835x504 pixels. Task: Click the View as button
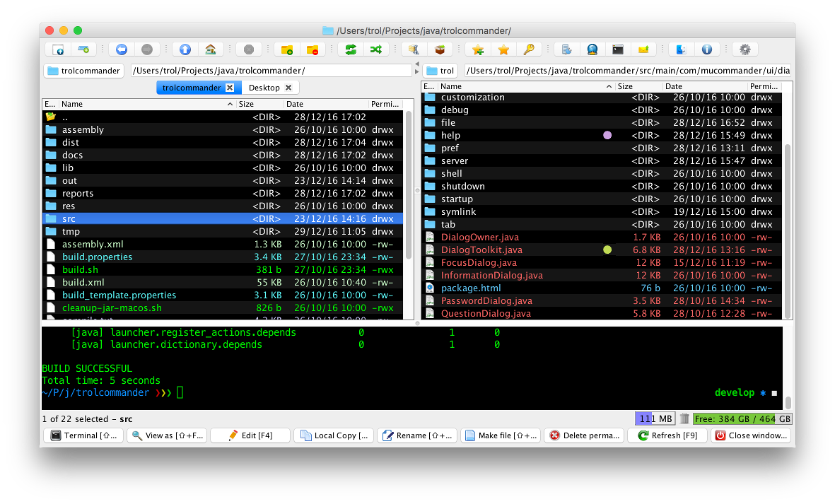[x=167, y=435]
